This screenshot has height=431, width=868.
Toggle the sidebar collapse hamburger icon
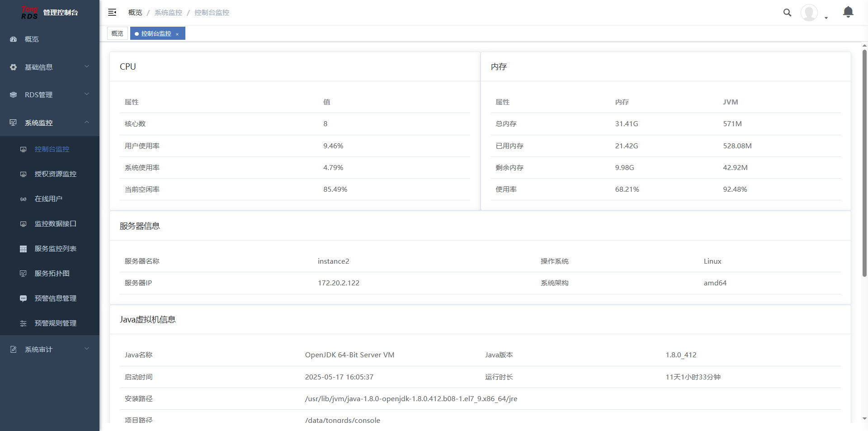coord(112,13)
